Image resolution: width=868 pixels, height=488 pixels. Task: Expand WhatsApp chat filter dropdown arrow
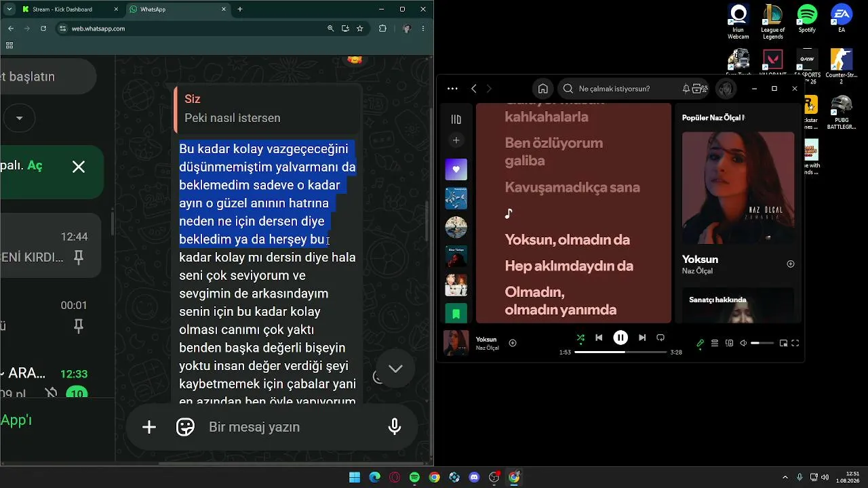20,119
